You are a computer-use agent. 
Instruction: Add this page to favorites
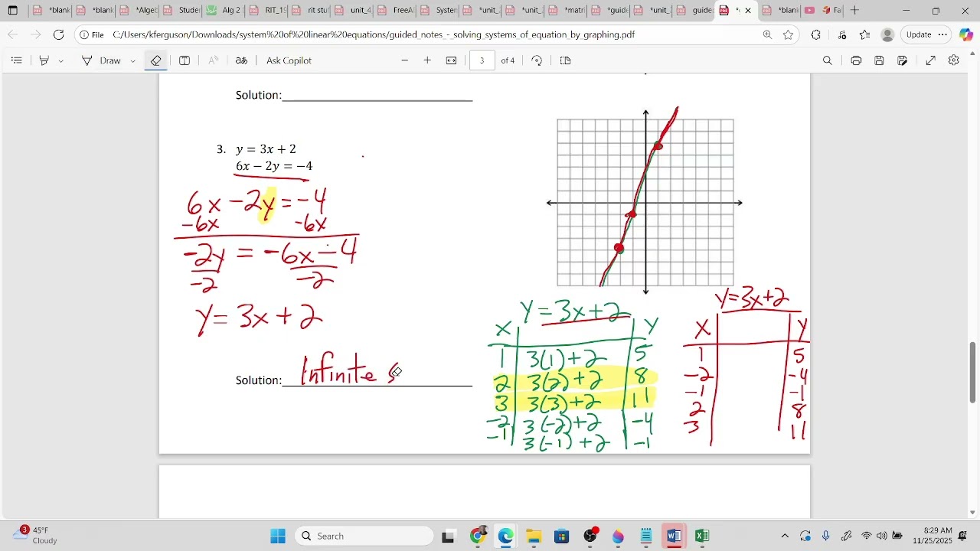[x=789, y=34]
